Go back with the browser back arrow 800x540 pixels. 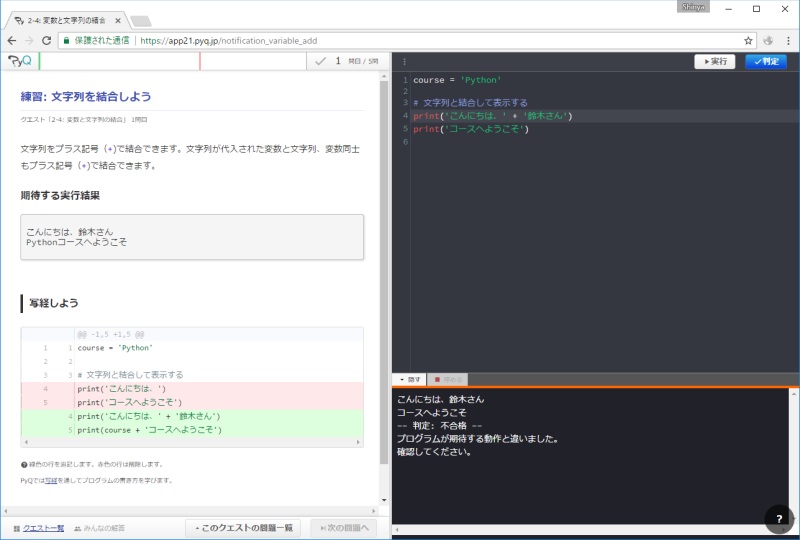pyautogui.click(x=12, y=41)
